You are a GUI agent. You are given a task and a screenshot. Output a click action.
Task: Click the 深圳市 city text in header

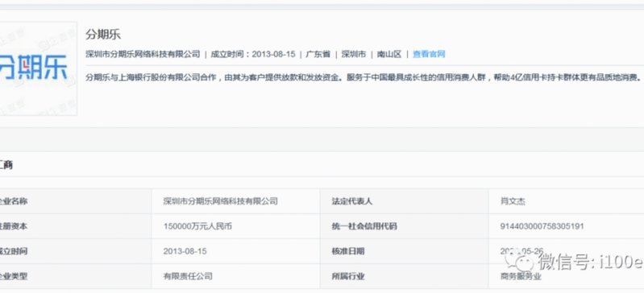354,54
